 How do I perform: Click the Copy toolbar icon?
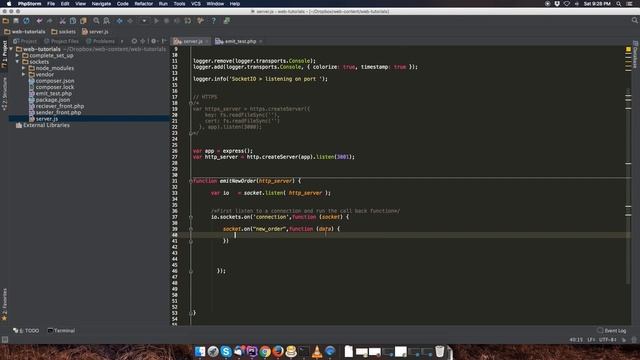73,21
